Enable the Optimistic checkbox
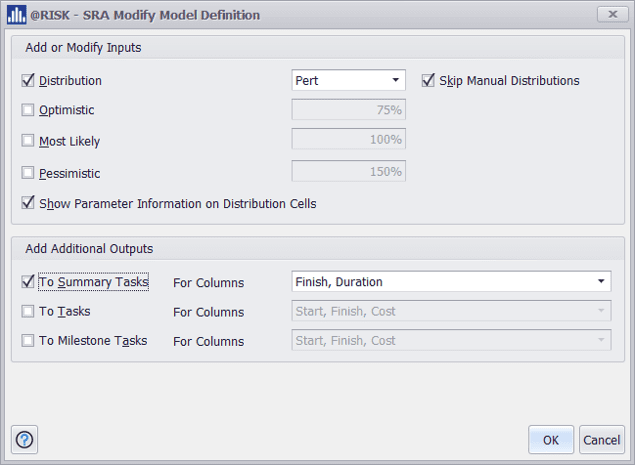The width and height of the screenshot is (635, 465). [x=28, y=111]
